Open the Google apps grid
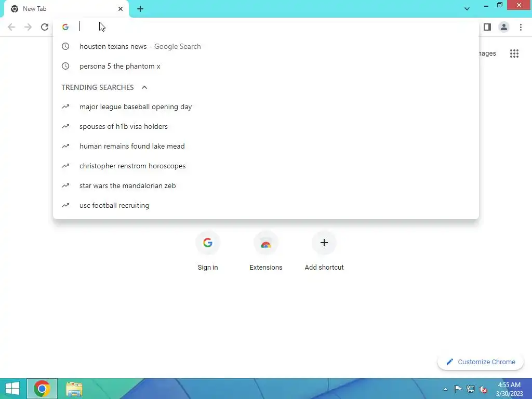This screenshot has height=399, width=532. [514, 54]
